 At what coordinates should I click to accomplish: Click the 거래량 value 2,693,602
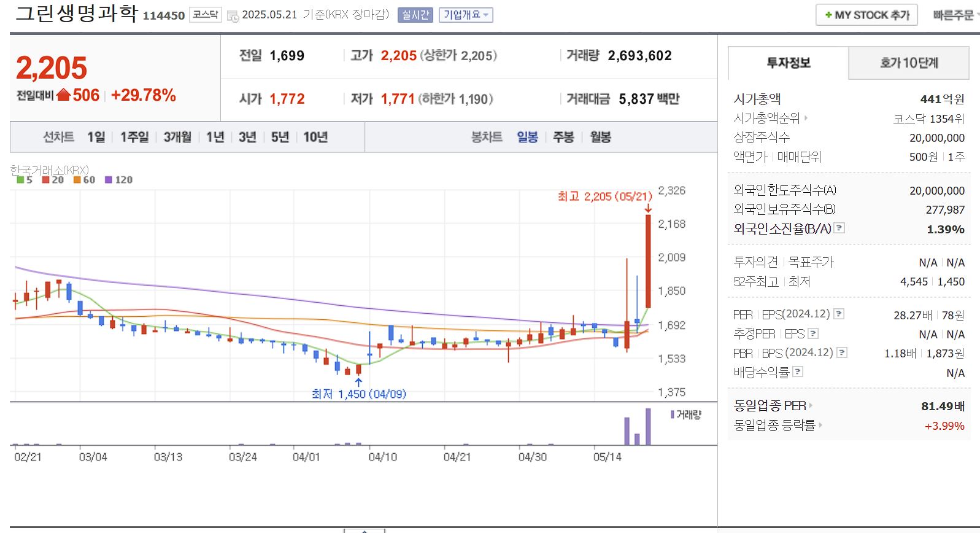tap(640, 56)
